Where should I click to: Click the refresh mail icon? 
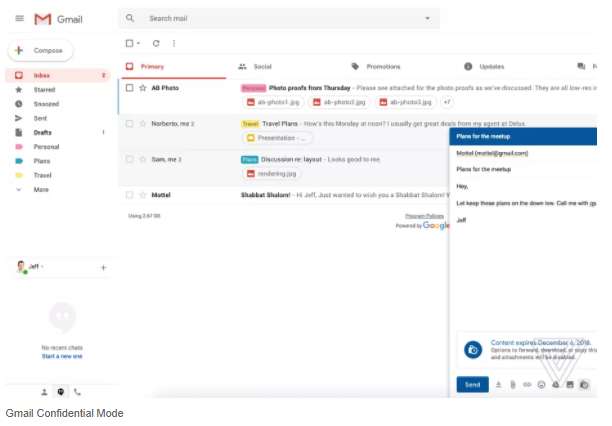click(x=156, y=43)
